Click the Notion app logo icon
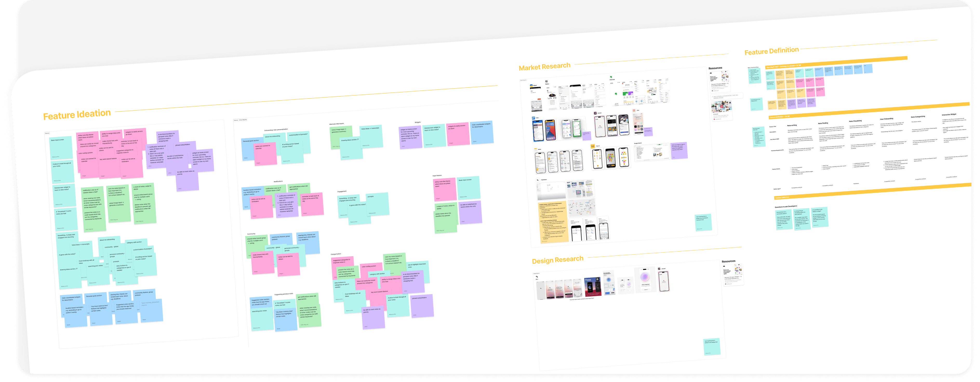 [x=547, y=81]
